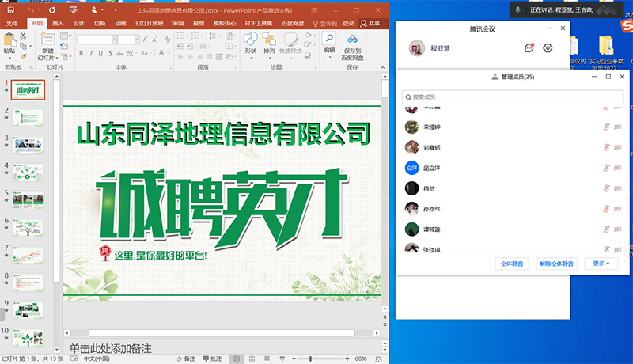Screen dimensions: 633x364
Task: Open the 插入 ribbon tab
Action: [58, 24]
